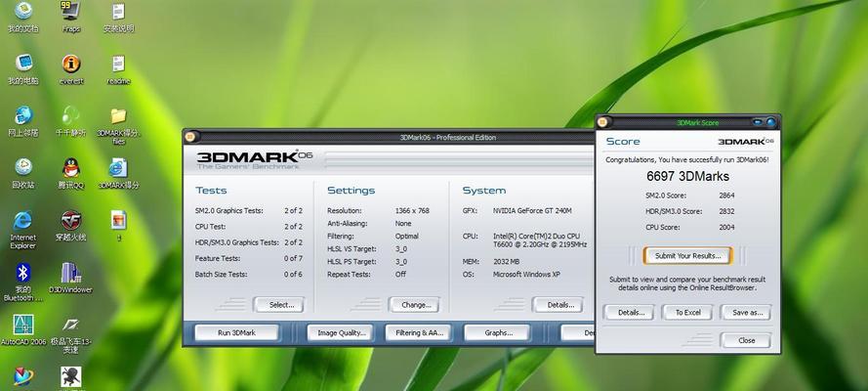Select the AutoCAD 2006 shortcut
This screenshot has height=391, width=868.
point(23,329)
